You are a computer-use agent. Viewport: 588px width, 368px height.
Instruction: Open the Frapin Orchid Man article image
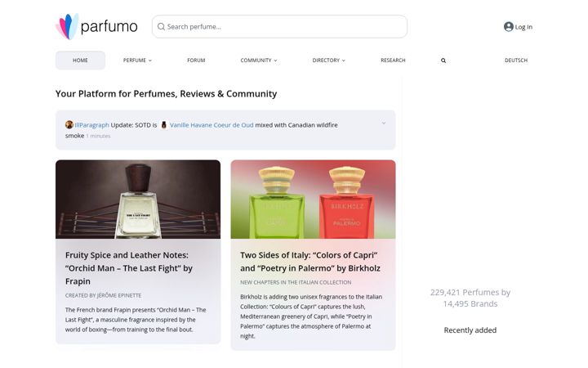[138, 200]
